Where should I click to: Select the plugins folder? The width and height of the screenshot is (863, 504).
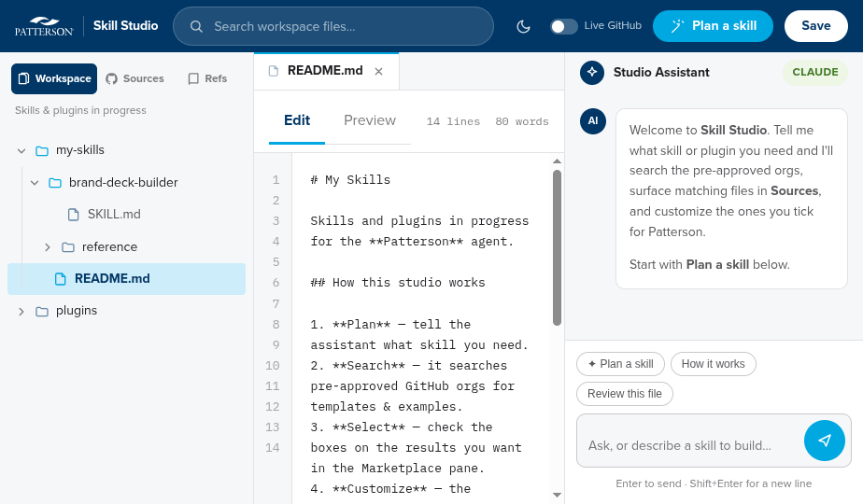pos(127,311)
